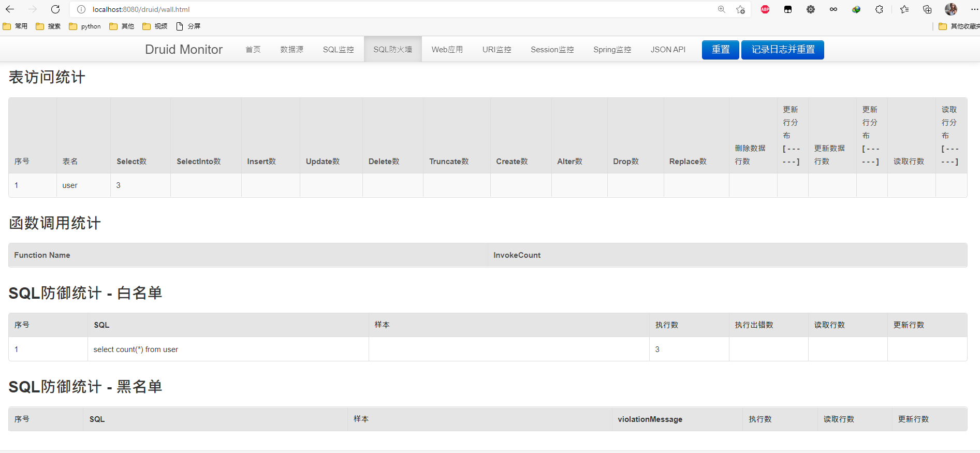980x453 pixels.
Task: Open the 其他收藏夹 folder
Action: [959, 26]
